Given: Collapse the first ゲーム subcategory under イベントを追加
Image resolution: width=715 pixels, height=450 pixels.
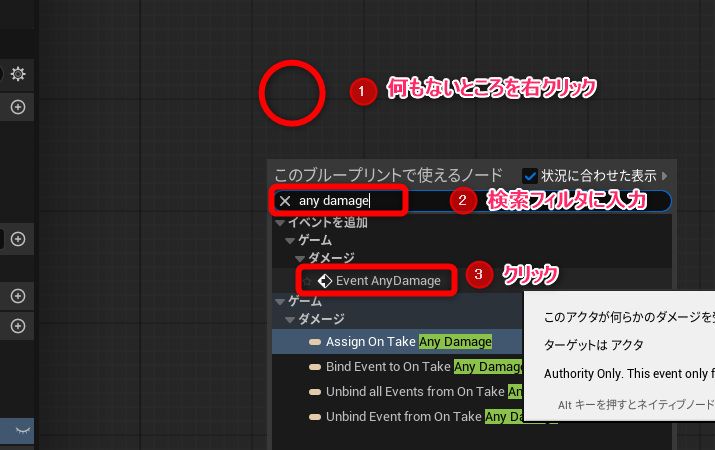Looking at the screenshot, I should coord(290,241).
